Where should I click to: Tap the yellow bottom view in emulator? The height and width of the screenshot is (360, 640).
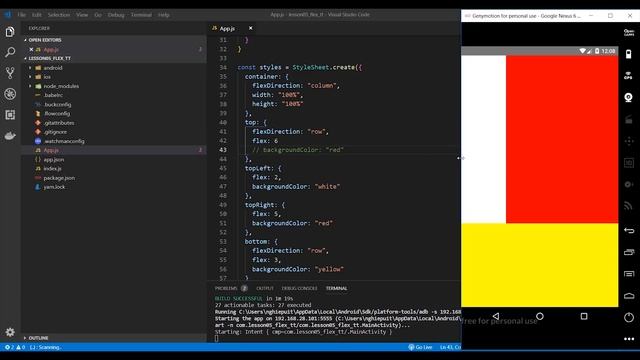tap(540, 265)
